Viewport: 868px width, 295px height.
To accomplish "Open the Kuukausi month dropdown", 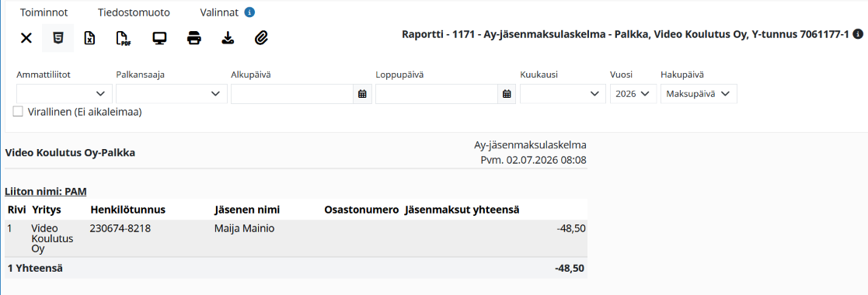I will 563,93.
